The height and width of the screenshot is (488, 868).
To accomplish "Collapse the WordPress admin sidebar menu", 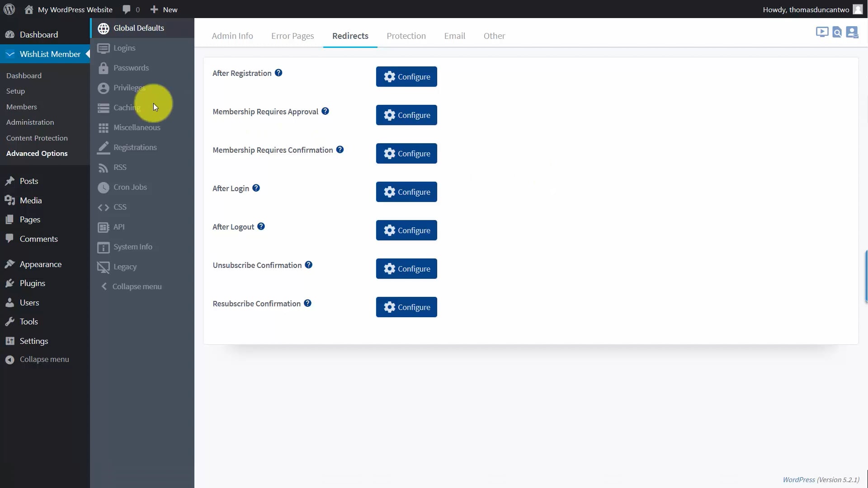I will [38, 359].
